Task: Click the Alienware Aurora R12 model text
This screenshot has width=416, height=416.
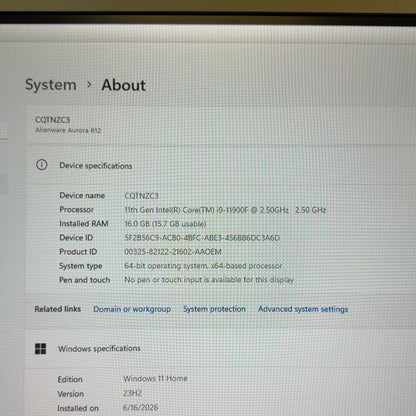Action: (x=68, y=130)
